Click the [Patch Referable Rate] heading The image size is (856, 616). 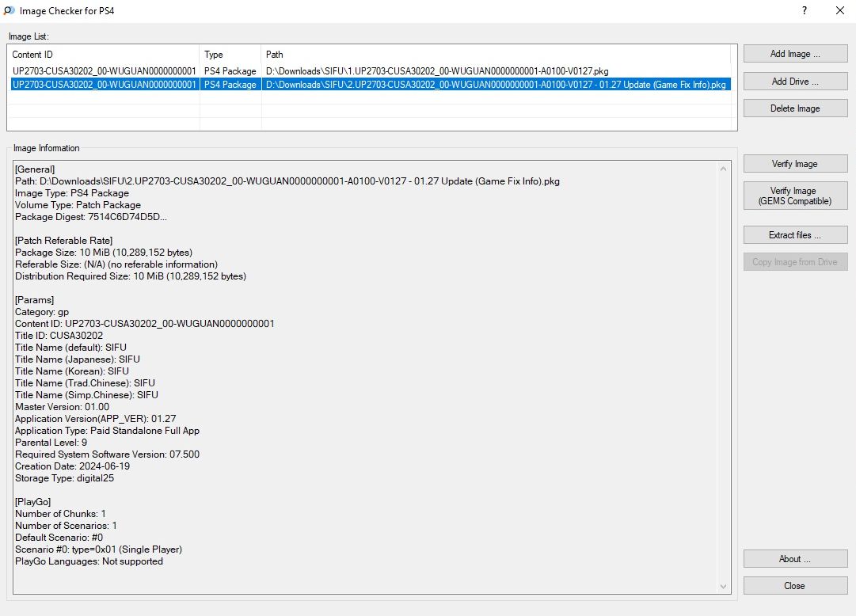(x=63, y=240)
